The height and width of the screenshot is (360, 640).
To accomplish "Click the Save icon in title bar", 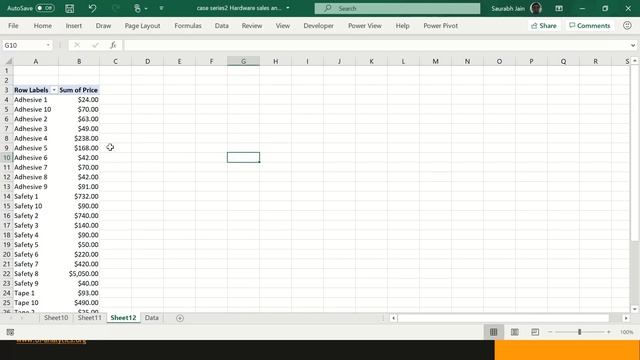I will pos(70,8).
